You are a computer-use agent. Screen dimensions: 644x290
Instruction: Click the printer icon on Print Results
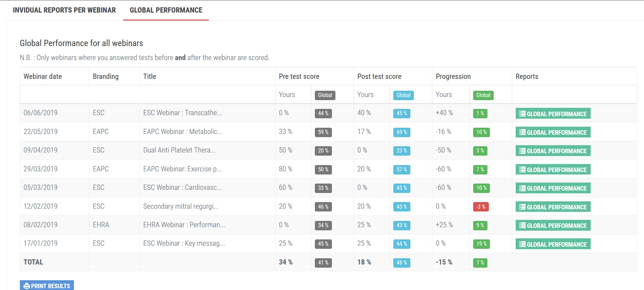point(26,286)
